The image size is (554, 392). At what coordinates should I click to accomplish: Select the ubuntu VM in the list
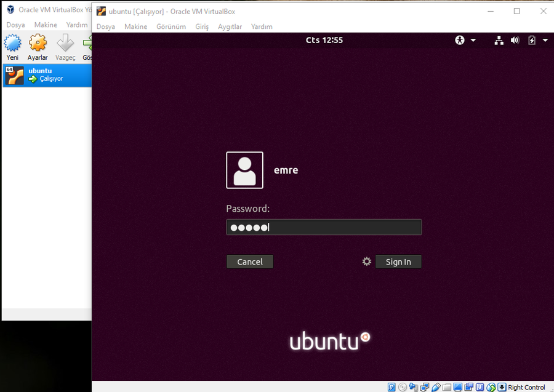(x=47, y=74)
